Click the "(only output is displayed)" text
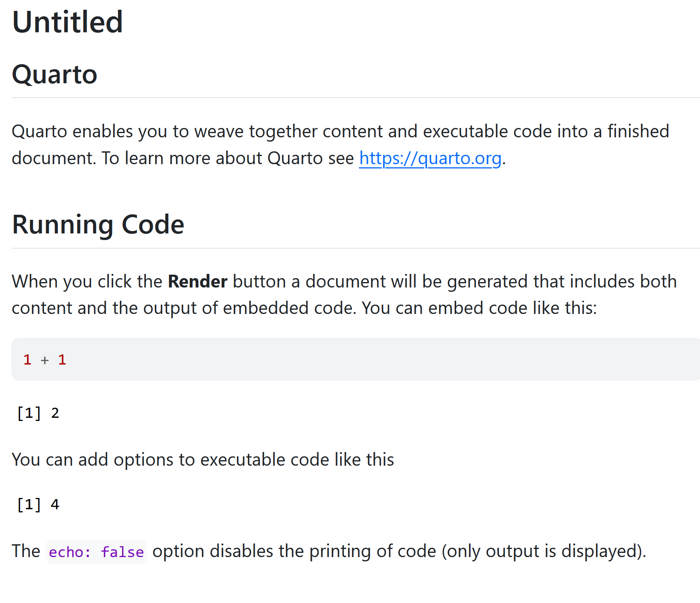The image size is (700, 603). [543, 551]
